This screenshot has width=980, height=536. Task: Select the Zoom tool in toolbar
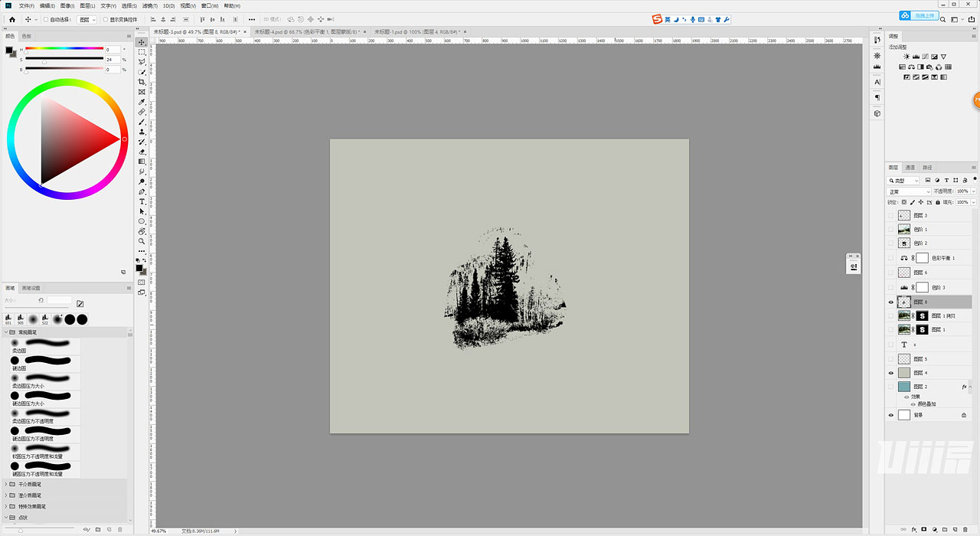click(142, 241)
